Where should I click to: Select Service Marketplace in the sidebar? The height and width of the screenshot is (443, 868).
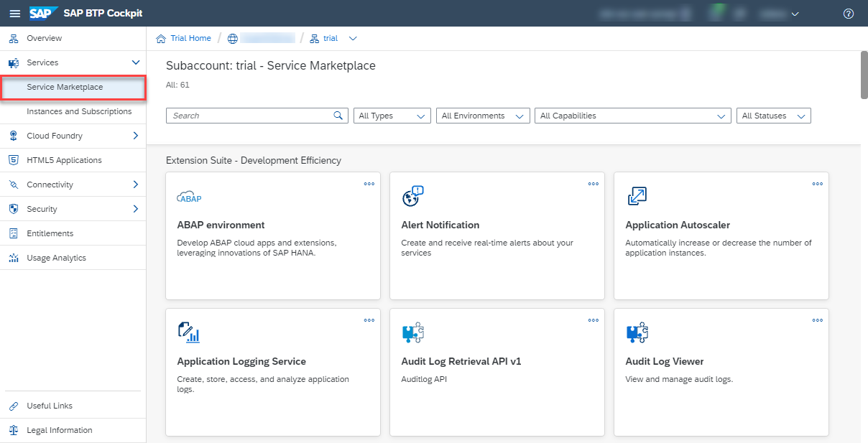[73, 87]
